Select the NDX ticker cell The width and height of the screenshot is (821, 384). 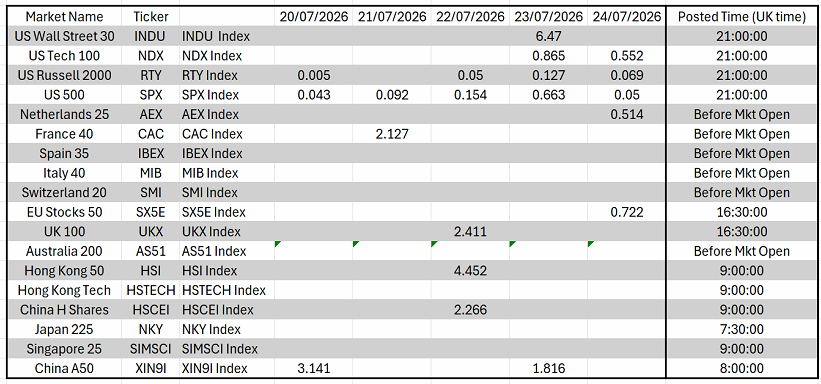151,56
